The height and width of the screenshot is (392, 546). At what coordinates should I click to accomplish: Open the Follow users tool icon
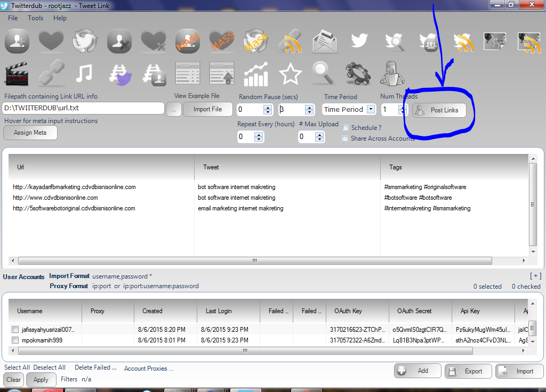tap(17, 41)
